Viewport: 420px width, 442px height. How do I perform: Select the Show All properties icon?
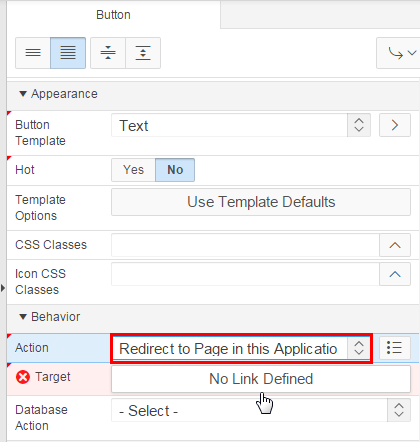tap(68, 53)
